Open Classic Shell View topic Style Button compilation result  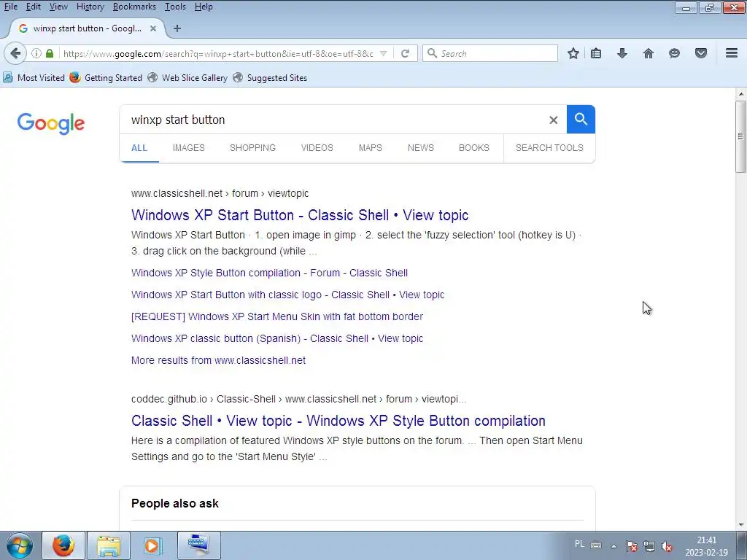(338, 421)
